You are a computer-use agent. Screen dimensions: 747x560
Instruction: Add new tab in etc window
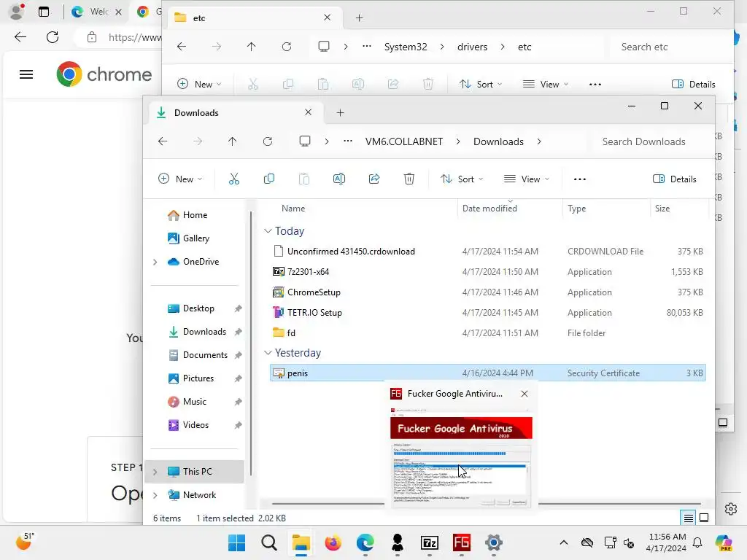(359, 18)
